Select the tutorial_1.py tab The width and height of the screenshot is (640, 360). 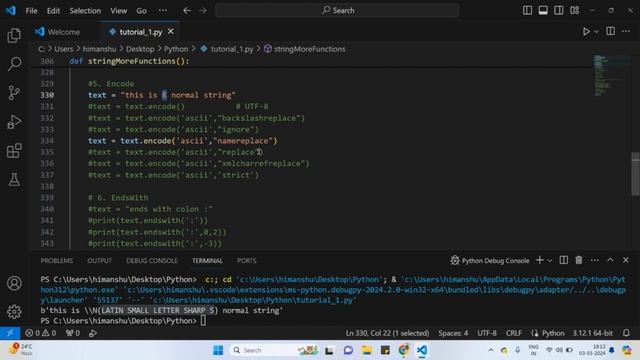point(139,32)
